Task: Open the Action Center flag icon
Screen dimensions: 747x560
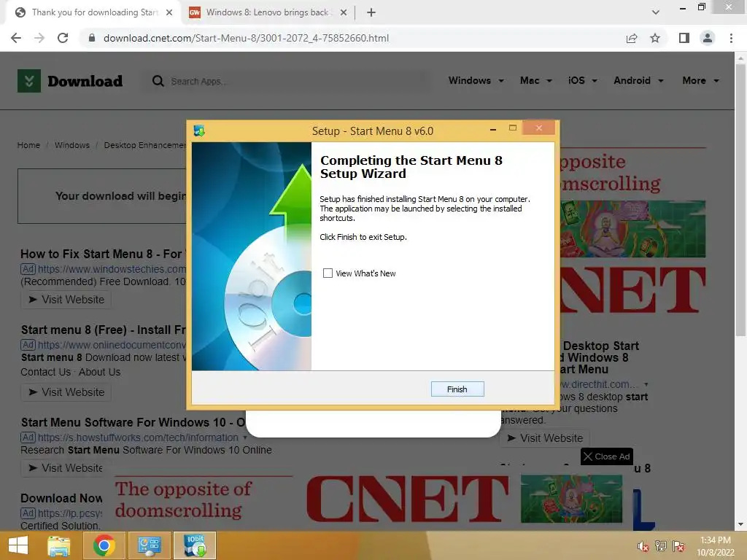Action: 678,546
